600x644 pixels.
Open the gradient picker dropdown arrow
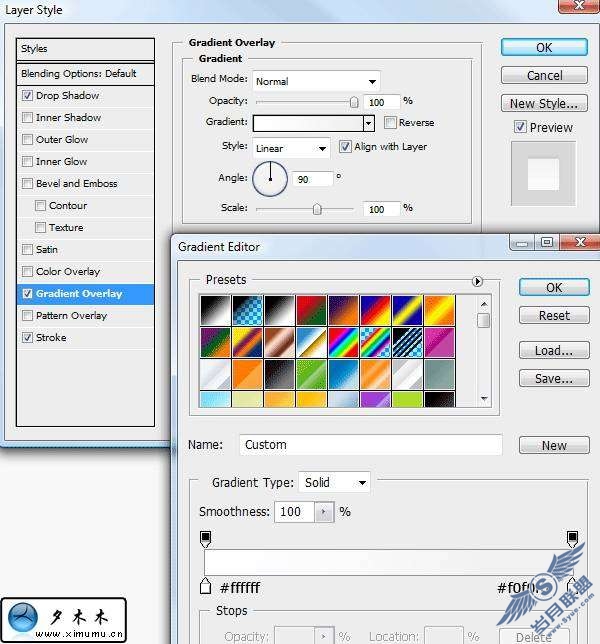369,123
